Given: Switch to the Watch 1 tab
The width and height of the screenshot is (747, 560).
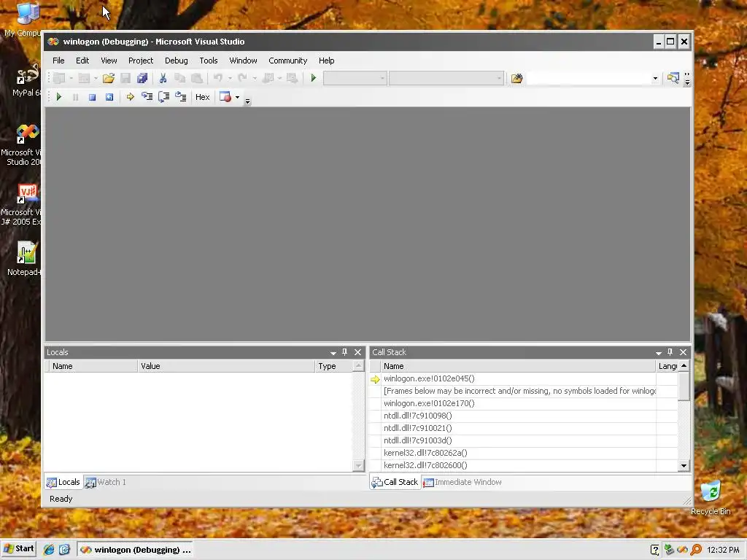Looking at the screenshot, I should pos(106,482).
